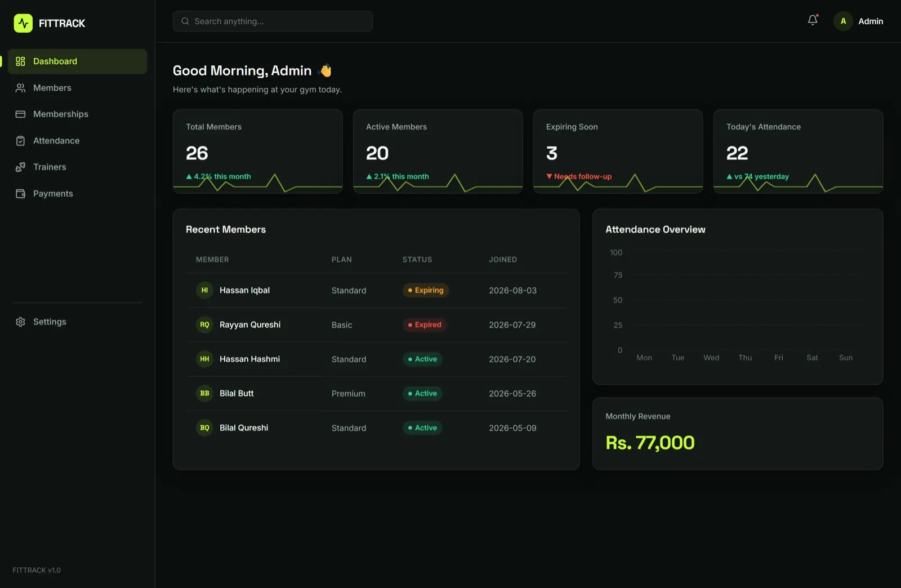Click the Payments wallet icon

[20, 194]
